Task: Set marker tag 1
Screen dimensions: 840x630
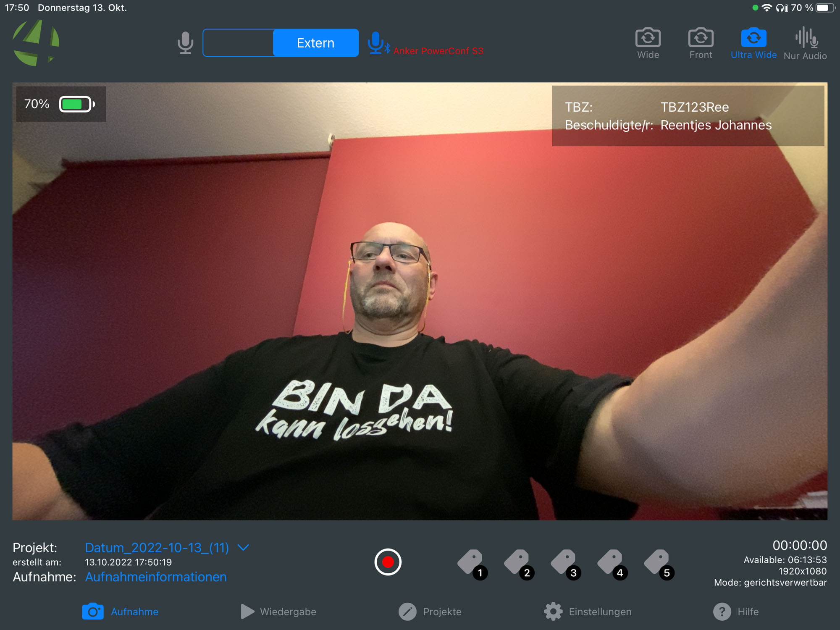Action: (472, 564)
